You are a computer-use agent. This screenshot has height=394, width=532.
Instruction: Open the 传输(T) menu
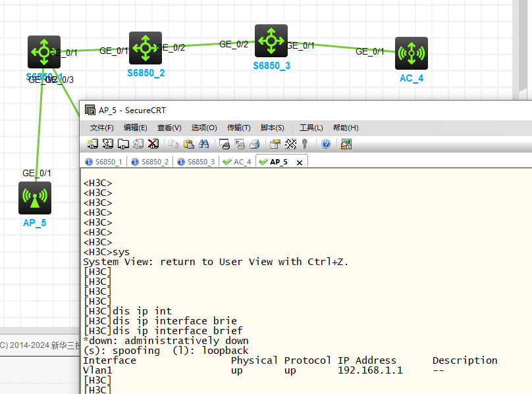[238, 128]
